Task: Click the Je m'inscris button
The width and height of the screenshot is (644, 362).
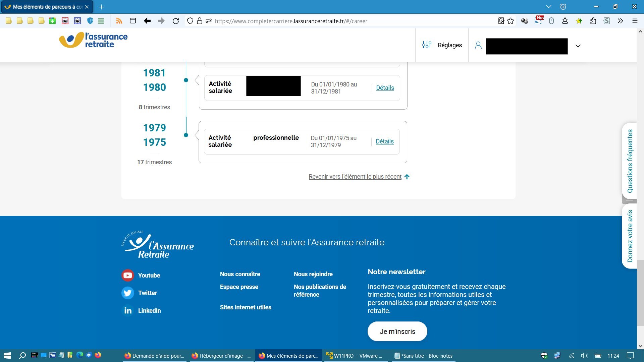Action: (397, 331)
